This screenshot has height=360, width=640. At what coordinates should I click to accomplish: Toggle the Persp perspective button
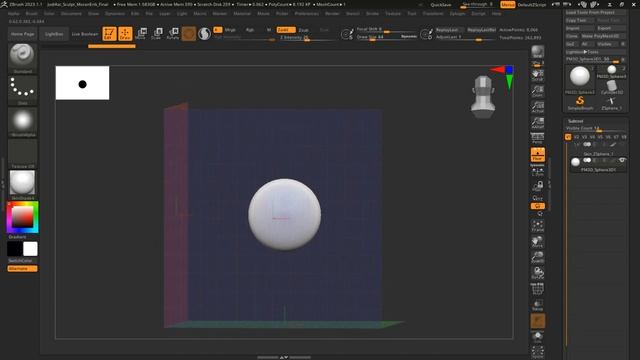pyautogui.click(x=538, y=138)
